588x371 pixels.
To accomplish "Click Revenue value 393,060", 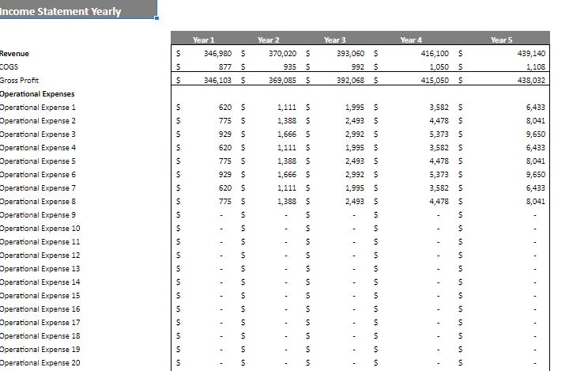I will pos(350,54).
